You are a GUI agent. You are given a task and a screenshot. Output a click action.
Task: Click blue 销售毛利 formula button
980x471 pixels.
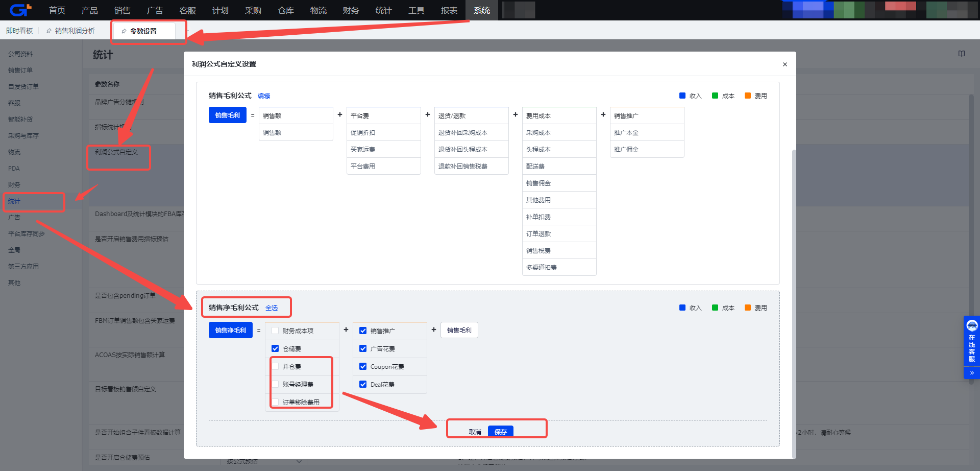click(x=228, y=115)
